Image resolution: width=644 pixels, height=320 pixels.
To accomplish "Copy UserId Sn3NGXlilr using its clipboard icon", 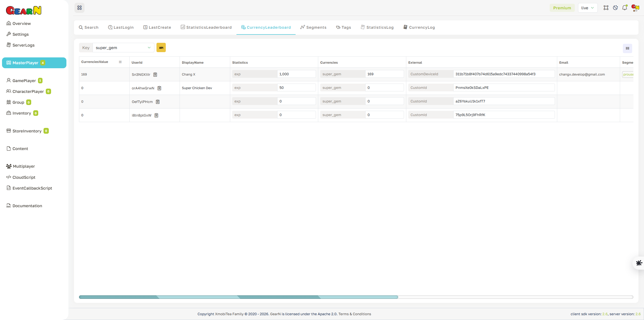I will click(x=155, y=74).
